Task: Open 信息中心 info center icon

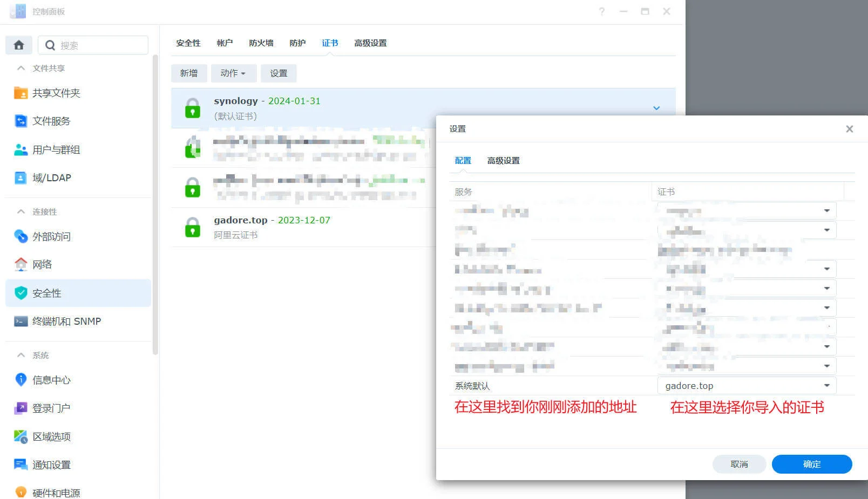Action: coord(21,380)
